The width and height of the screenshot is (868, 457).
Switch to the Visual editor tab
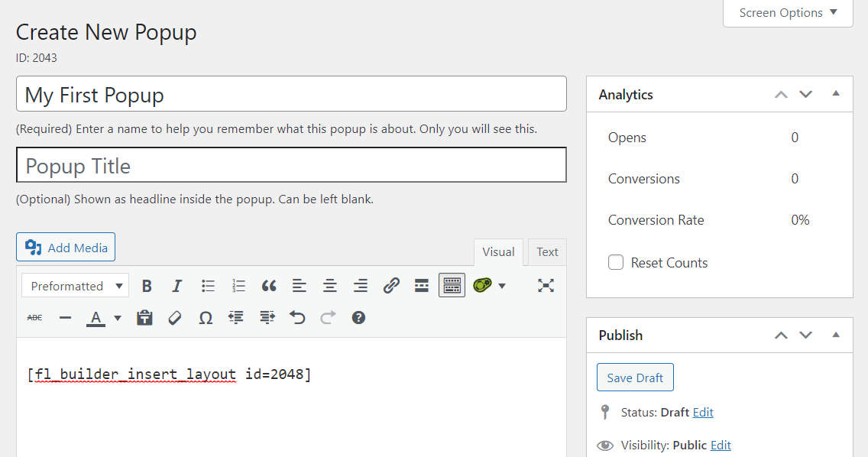pyautogui.click(x=498, y=252)
